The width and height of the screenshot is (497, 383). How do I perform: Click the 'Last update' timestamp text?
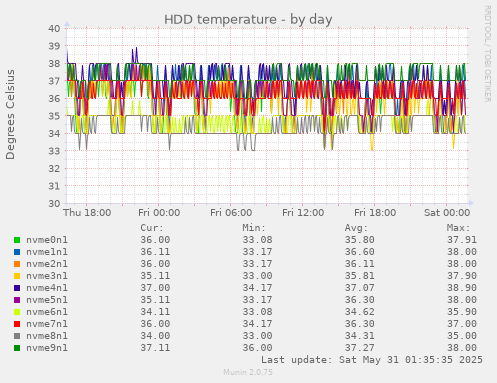point(372,360)
